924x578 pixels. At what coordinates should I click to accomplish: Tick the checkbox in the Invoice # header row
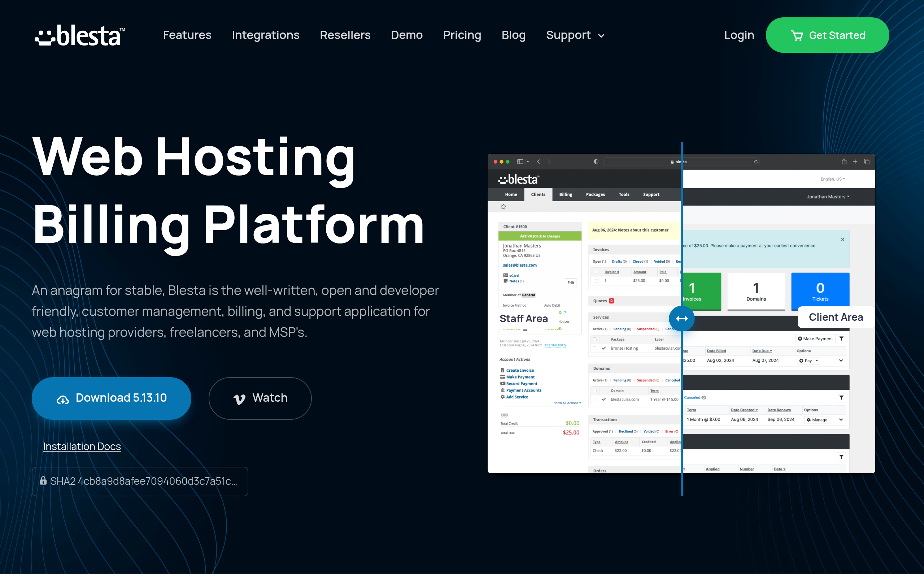coord(596,272)
